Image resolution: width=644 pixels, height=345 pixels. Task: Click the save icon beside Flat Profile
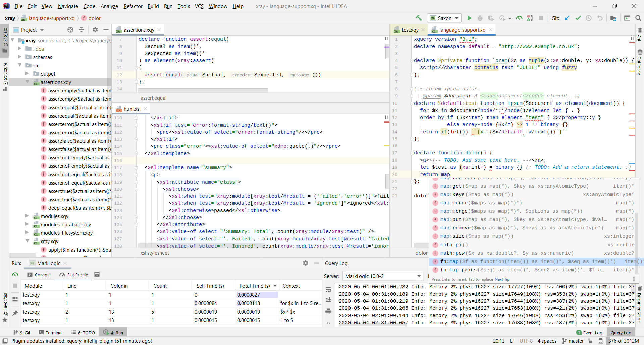[97, 274]
